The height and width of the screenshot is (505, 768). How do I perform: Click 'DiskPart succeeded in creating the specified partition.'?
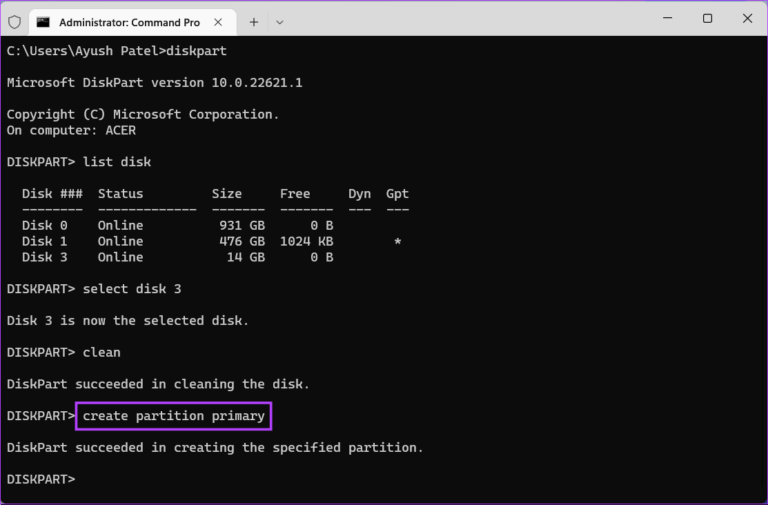point(215,448)
